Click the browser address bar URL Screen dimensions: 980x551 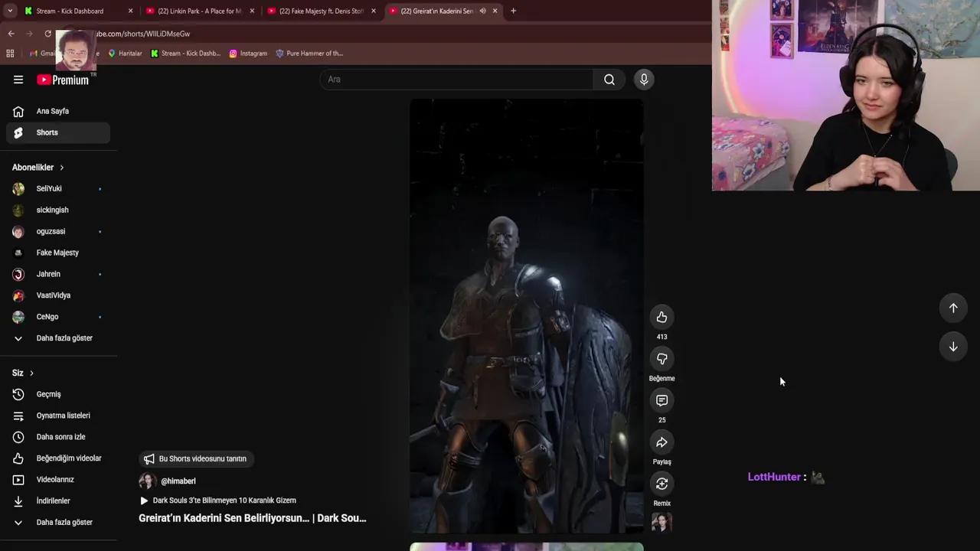(144, 34)
